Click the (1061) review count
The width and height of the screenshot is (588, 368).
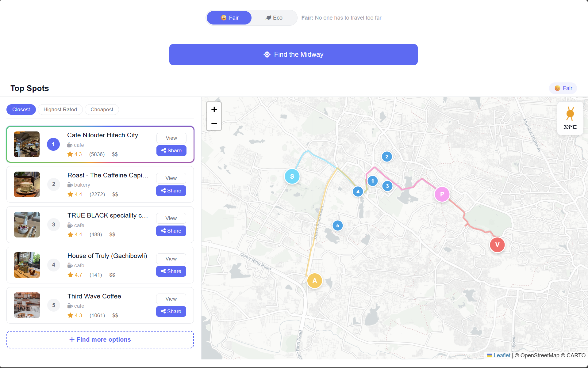[97, 315]
